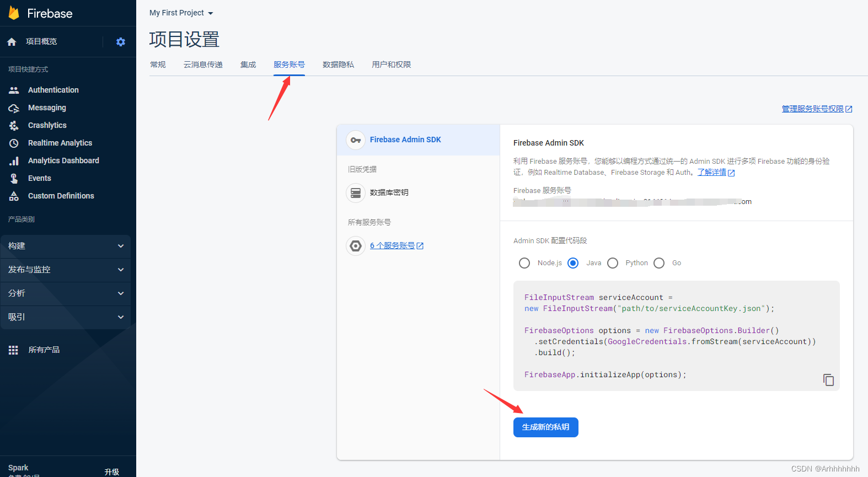The height and width of the screenshot is (477, 868).
Task: Select the Firebase Admin SDK list entry
Action: pos(418,140)
